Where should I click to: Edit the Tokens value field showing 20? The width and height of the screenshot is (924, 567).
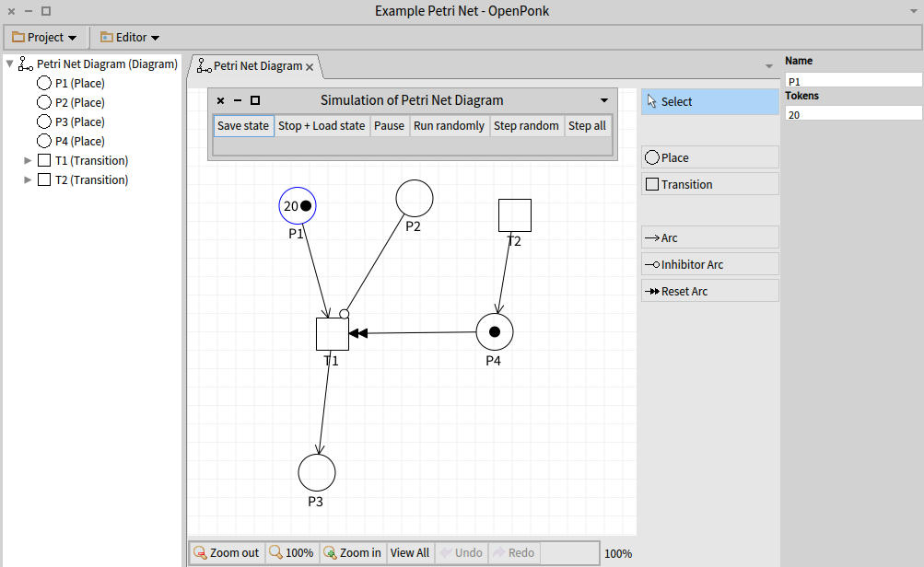pos(851,113)
